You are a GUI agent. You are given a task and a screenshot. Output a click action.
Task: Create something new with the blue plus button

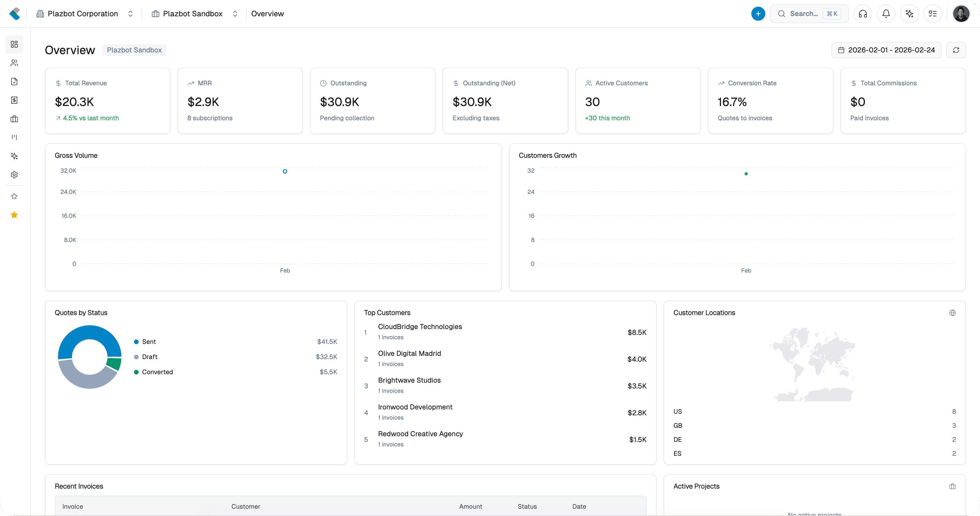pos(758,14)
